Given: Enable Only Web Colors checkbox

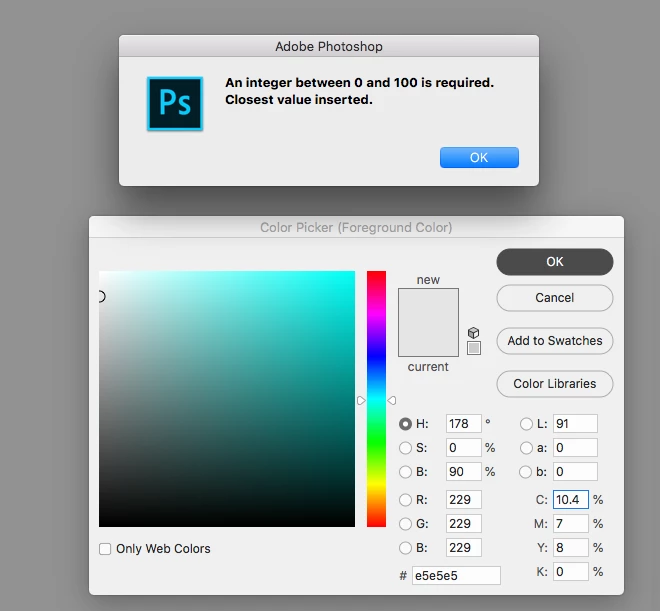Looking at the screenshot, I should (x=105, y=549).
